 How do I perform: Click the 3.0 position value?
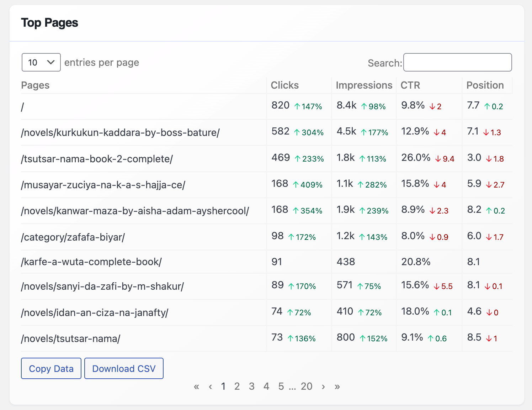pyautogui.click(x=474, y=158)
